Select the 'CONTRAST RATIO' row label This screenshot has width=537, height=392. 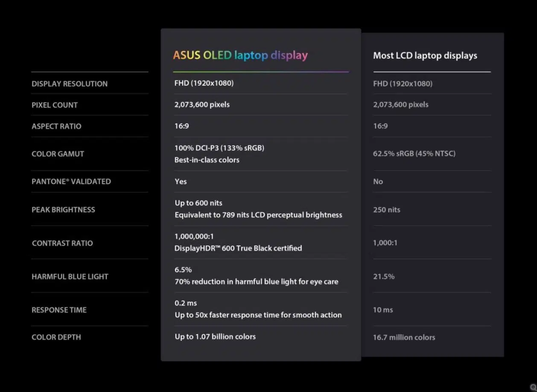[x=62, y=243]
